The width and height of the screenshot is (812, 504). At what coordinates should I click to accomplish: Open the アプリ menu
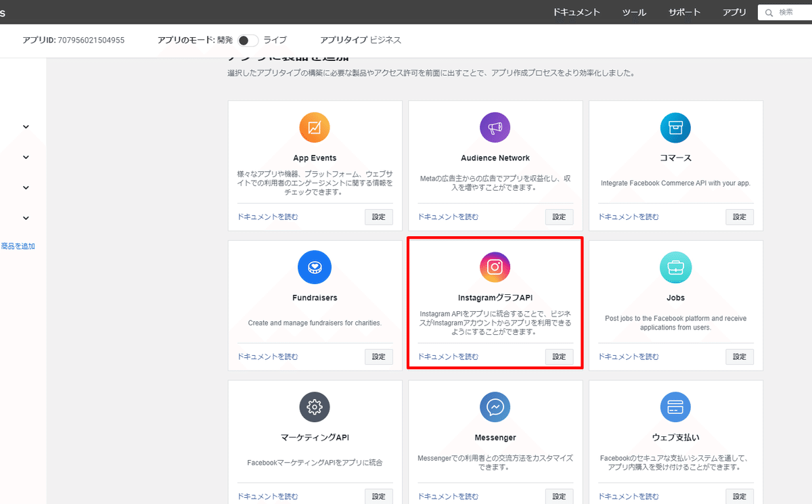[x=734, y=12]
